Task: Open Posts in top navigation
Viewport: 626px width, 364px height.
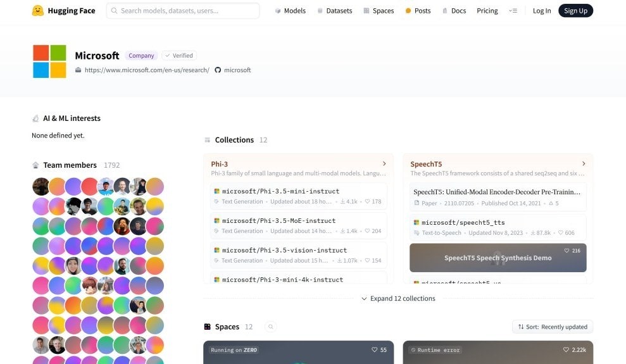Action: [x=418, y=11]
